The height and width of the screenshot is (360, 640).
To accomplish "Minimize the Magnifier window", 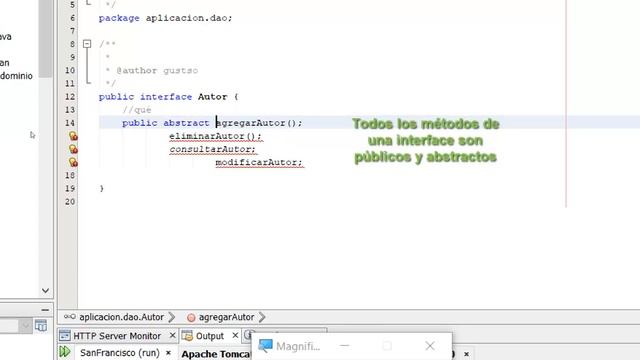I will click(344, 346).
